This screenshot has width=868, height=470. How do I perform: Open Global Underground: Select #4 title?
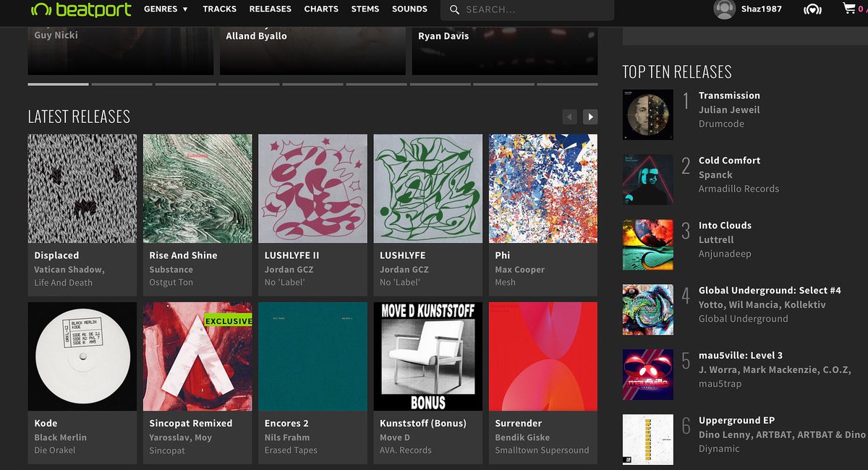(770, 291)
